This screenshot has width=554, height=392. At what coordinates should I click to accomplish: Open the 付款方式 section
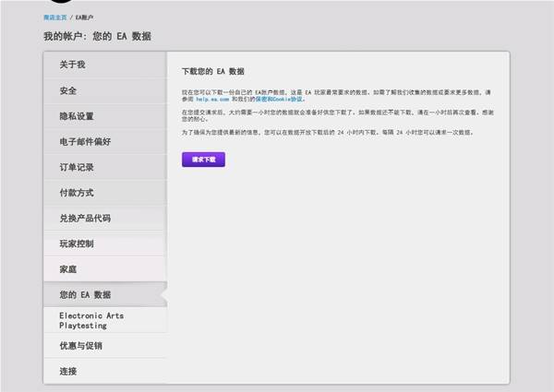[x=105, y=193]
